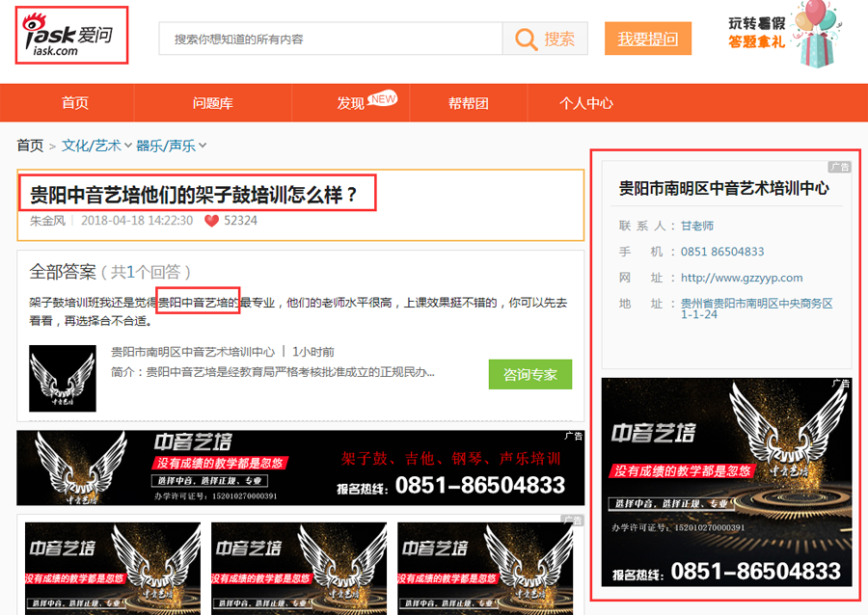Click the sidebar title 贵阳市南明区中音艺术培训中心
The height and width of the screenshot is (615, 868).
(x=723, y=189)
